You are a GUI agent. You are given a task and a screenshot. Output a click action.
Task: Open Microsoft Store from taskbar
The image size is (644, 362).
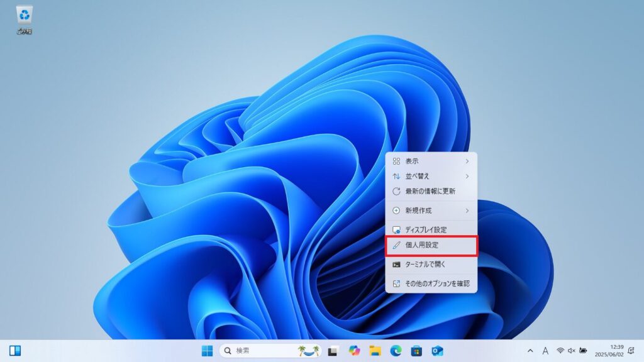click(x=416, y=351)
